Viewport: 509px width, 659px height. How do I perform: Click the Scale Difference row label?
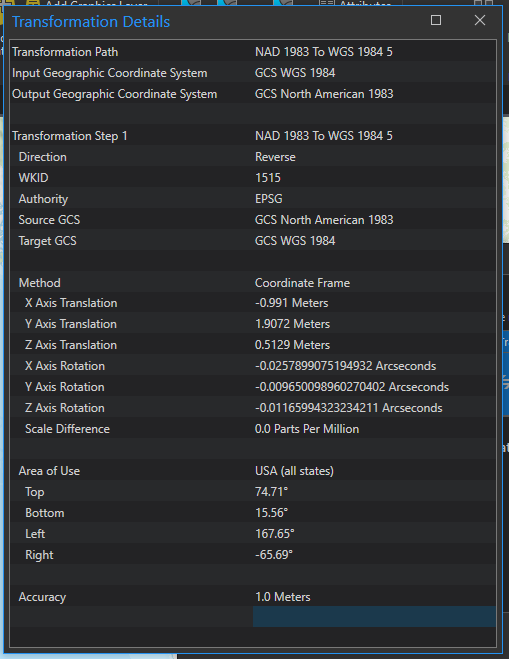click(x=67, y=429)
